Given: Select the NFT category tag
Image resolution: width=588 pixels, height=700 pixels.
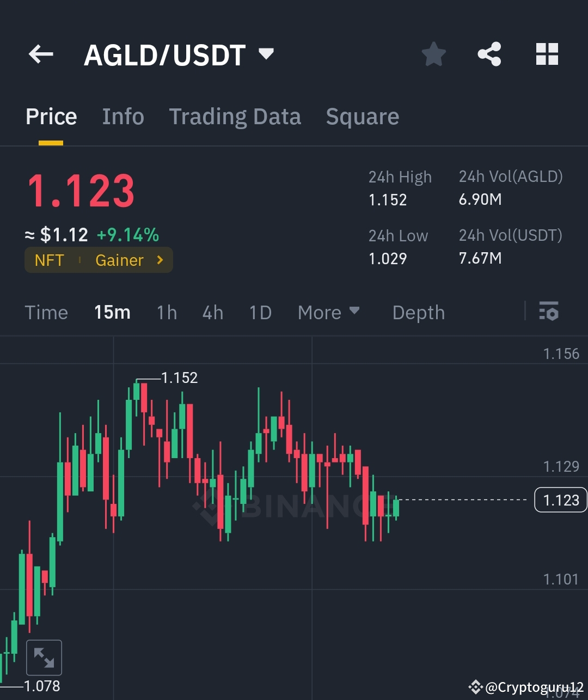Looking at the screenshot, I should click(x=50, y=260).
